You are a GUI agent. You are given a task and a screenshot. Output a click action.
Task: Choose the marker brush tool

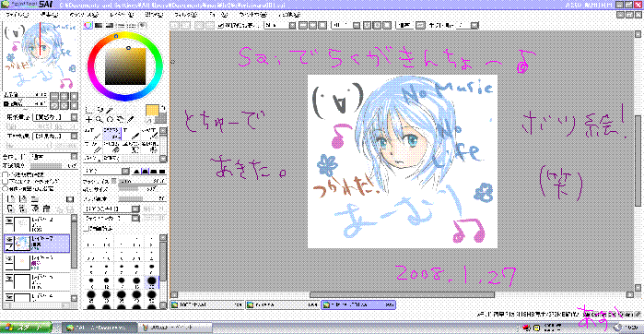coord(93,147)
